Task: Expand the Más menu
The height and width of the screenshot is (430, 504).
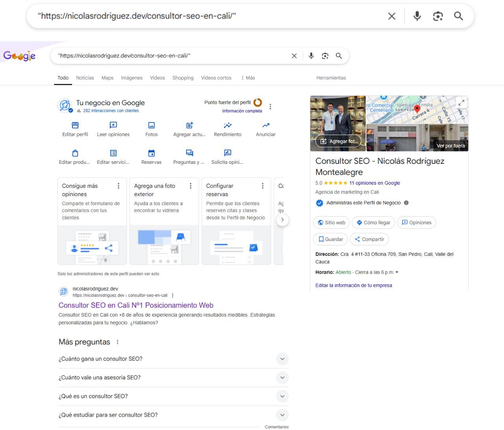Action: [x=248, y=78]
